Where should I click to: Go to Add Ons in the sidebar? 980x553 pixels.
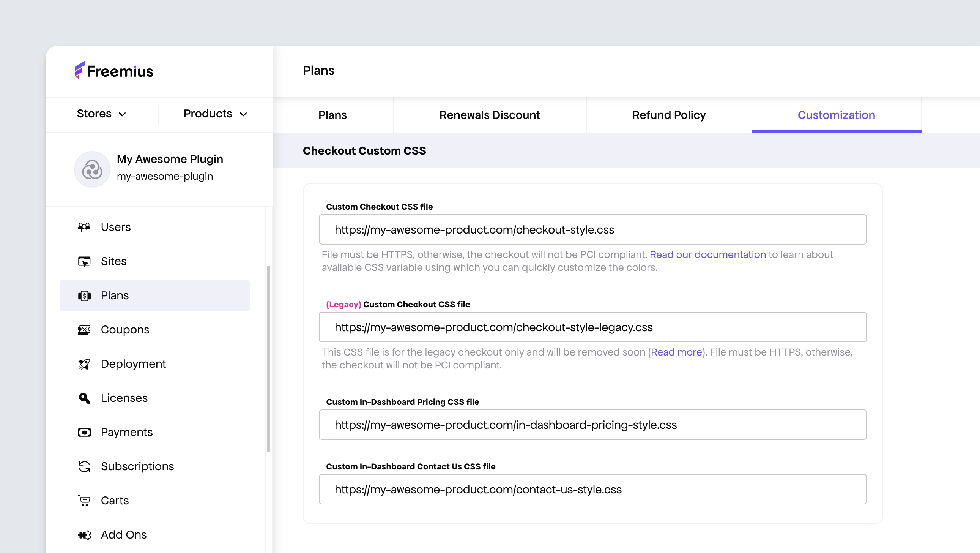155,535
